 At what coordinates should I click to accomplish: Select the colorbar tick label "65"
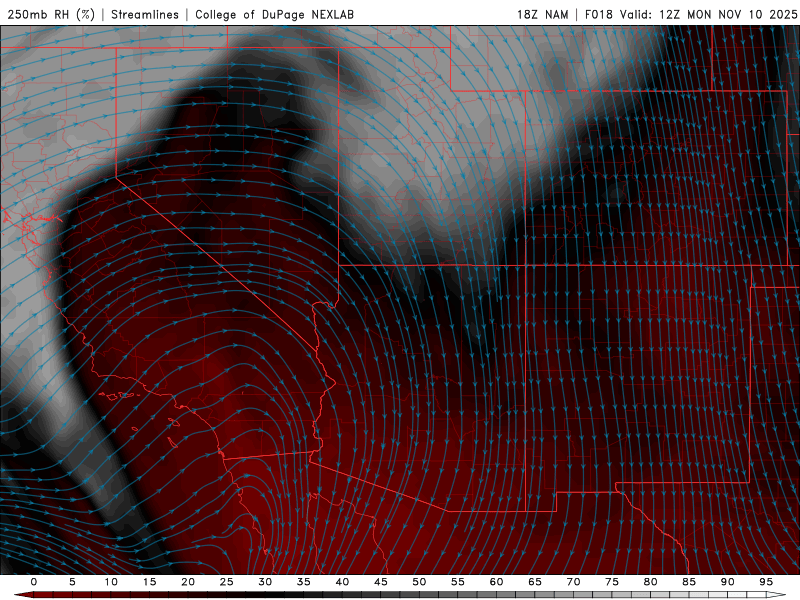(535, 582)
